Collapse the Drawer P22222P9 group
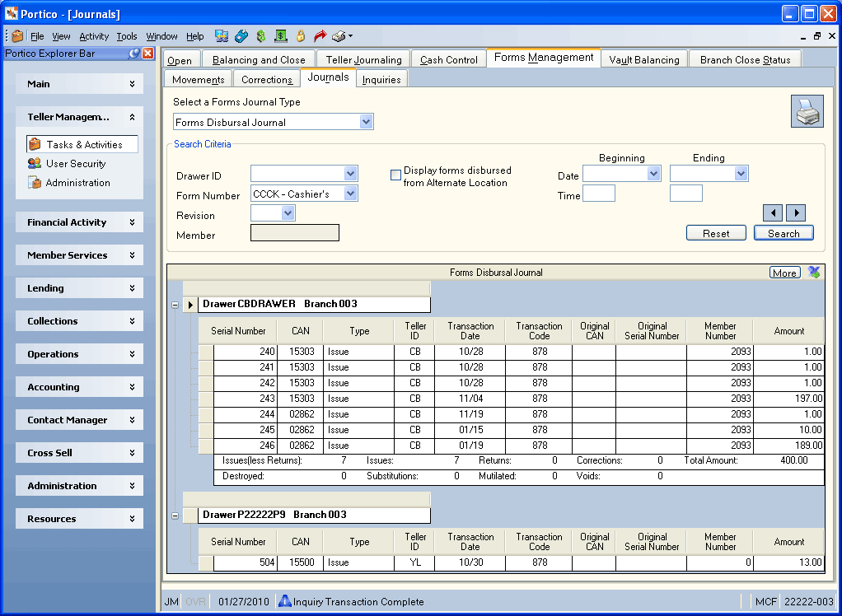This screenshot has width=842, height=616. [175, 516]
